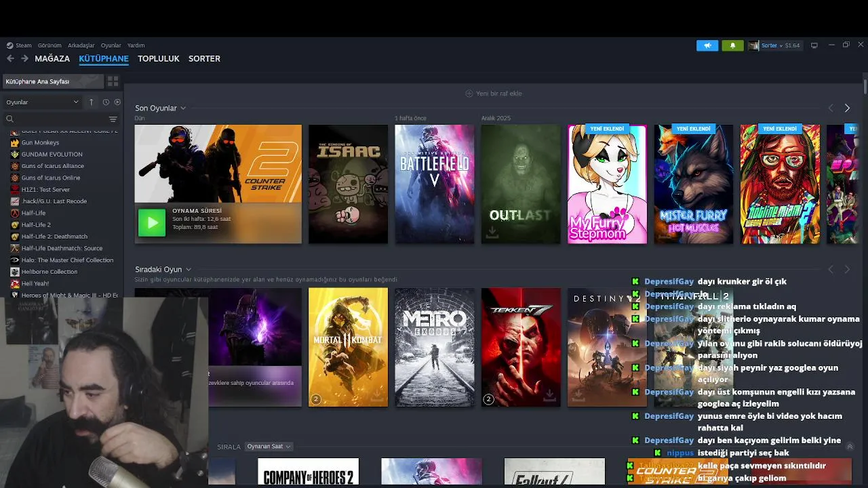Select Battlefield V game cover
868x488 pixels.
click(435, 184)
